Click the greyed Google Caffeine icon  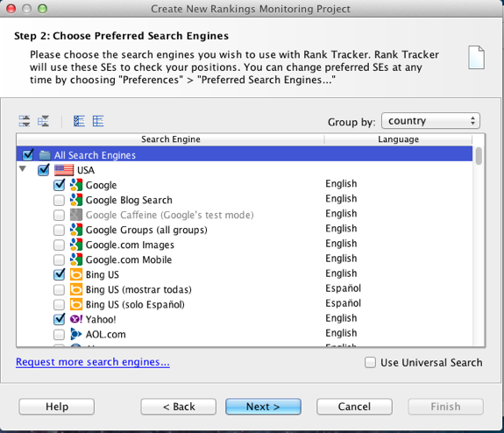[76, 215]
